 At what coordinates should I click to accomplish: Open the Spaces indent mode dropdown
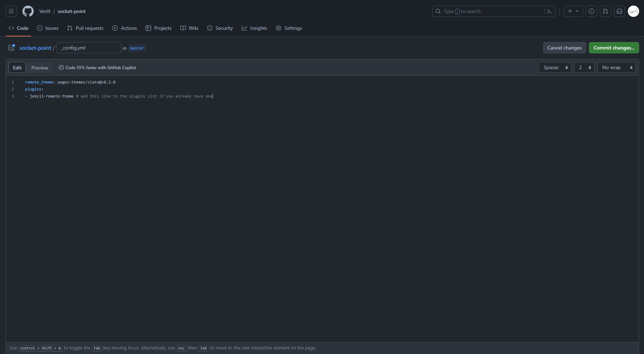click(x=554, y=67)
